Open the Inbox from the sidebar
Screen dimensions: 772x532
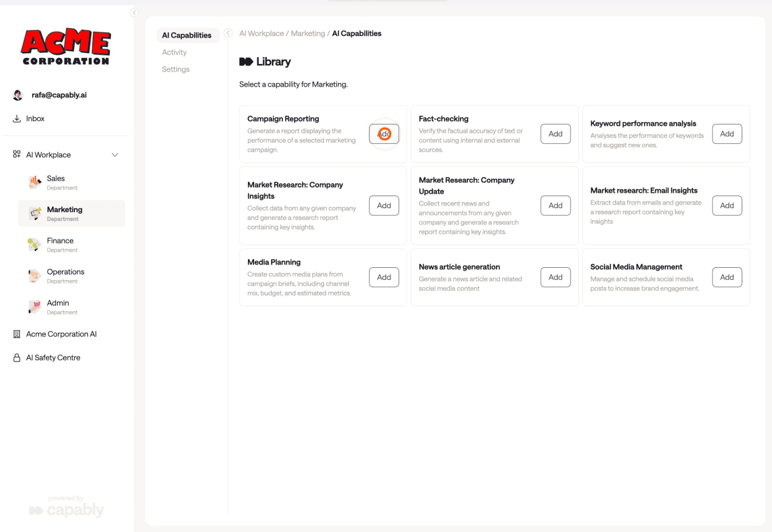pos(35,118)
